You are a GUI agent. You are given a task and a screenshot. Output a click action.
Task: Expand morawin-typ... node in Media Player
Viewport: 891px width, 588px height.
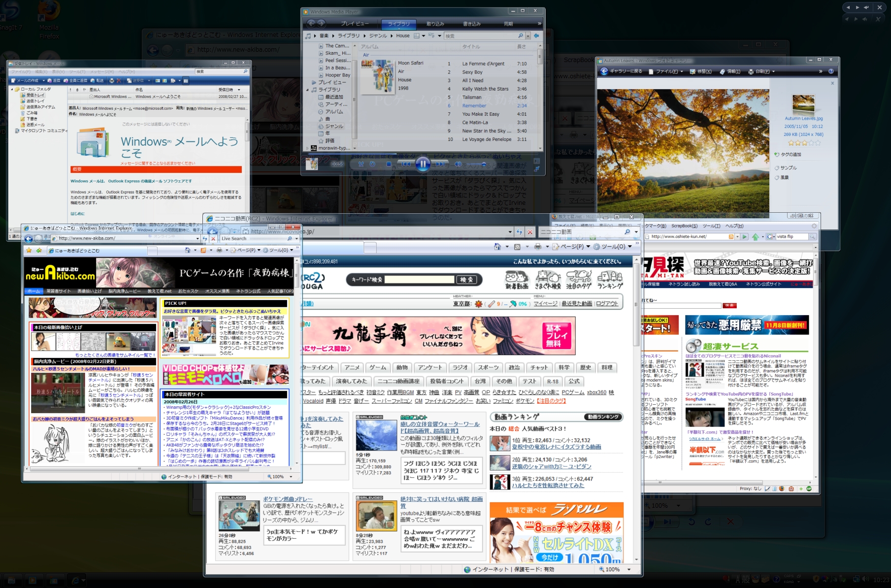point(308,148)
